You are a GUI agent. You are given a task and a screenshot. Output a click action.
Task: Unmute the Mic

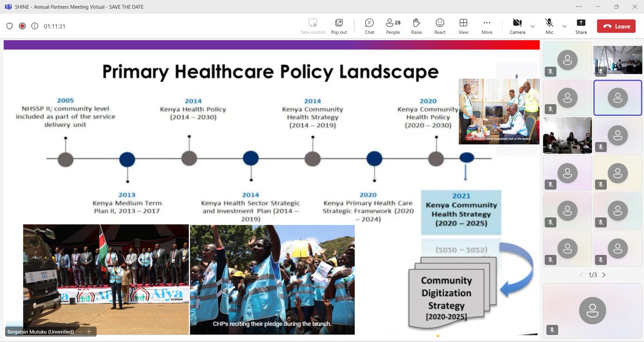[x=549, y=26]
